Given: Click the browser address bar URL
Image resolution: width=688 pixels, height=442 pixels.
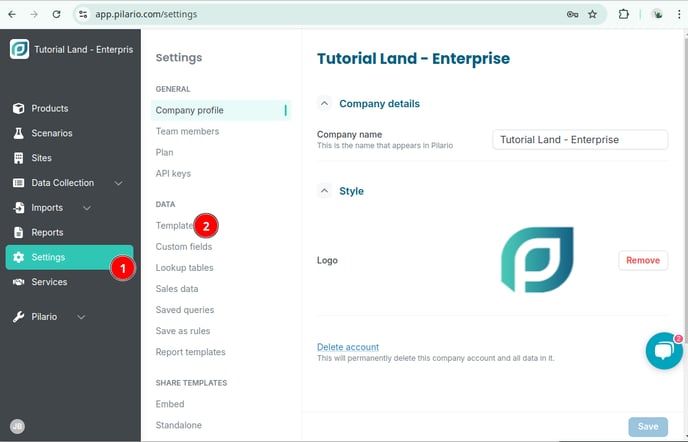Looking at the screenshot, I should coord(146,14).
